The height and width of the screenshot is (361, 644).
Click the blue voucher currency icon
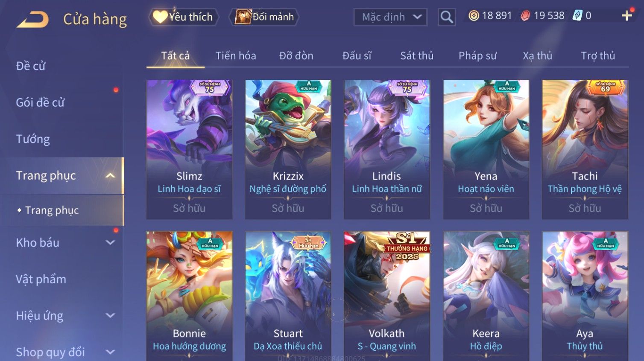[577, 16]
